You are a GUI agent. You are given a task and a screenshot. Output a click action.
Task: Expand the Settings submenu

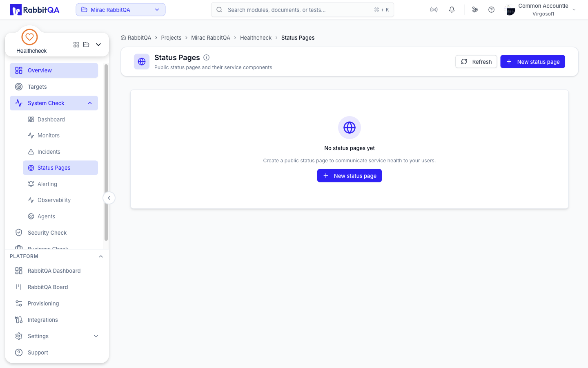point(96,336)
